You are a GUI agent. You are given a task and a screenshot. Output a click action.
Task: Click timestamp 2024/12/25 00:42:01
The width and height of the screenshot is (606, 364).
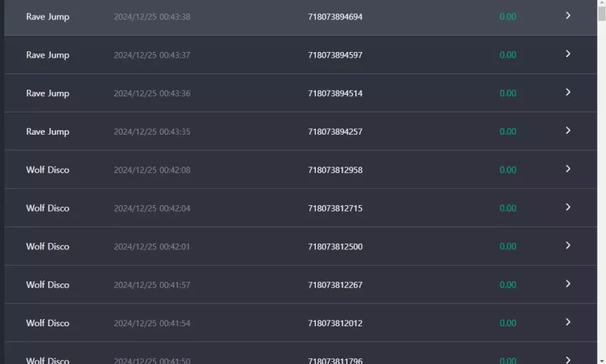pos(152,246)
